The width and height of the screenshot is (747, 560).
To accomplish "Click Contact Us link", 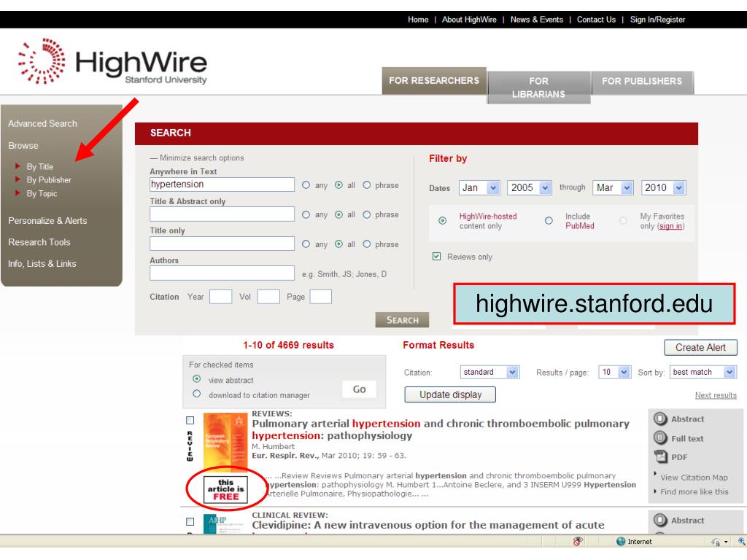I will pyautogui.click(x=596, y=20).
